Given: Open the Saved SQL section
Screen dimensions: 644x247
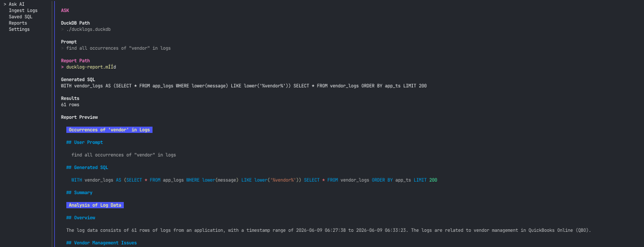Looking at the screenshot, I should point(20,17).
